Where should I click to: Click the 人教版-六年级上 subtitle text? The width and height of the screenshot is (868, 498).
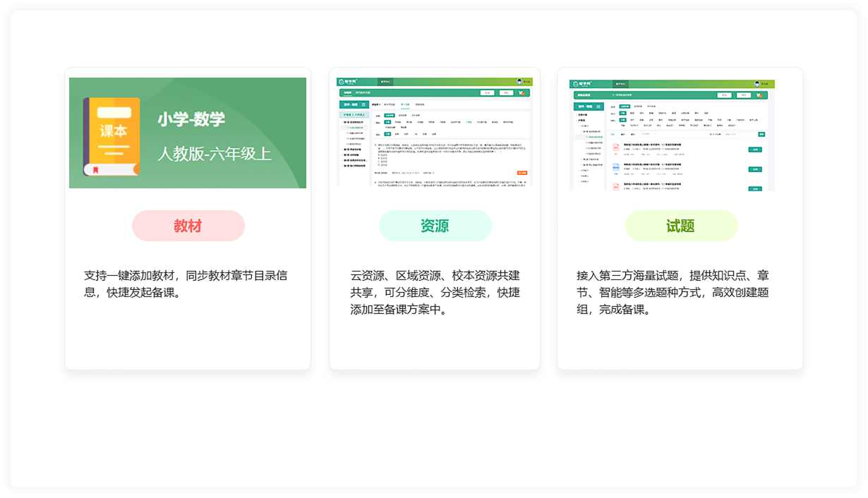coord(214,152)
